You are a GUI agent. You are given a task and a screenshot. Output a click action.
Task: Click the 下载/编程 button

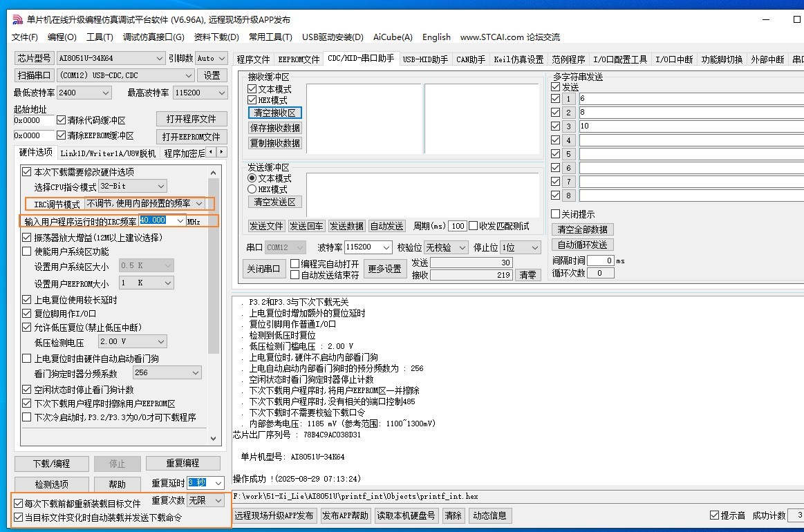52,464
